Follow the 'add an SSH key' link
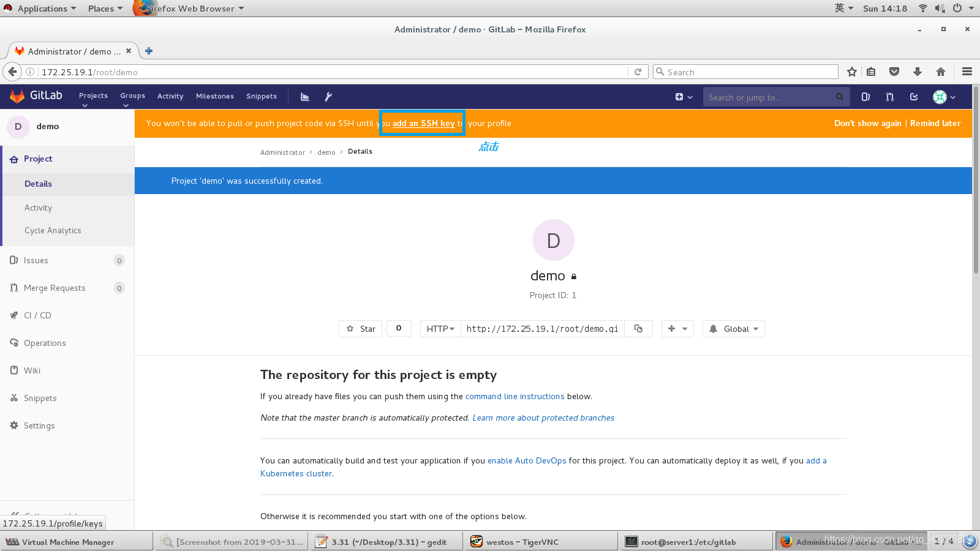980x551 pixels. [x=423, y=123]
